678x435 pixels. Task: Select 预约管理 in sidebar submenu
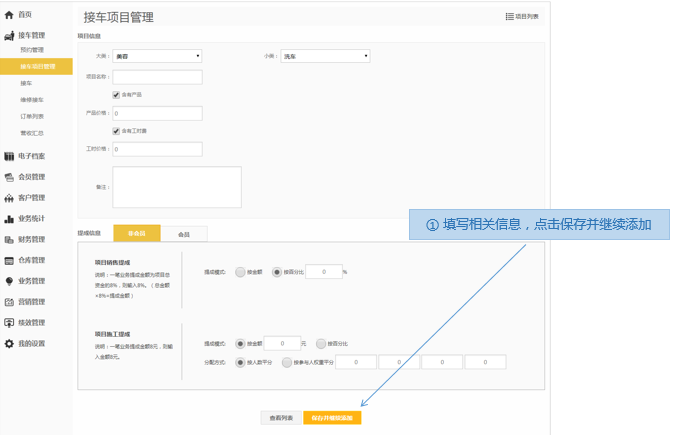pos(32,50)
